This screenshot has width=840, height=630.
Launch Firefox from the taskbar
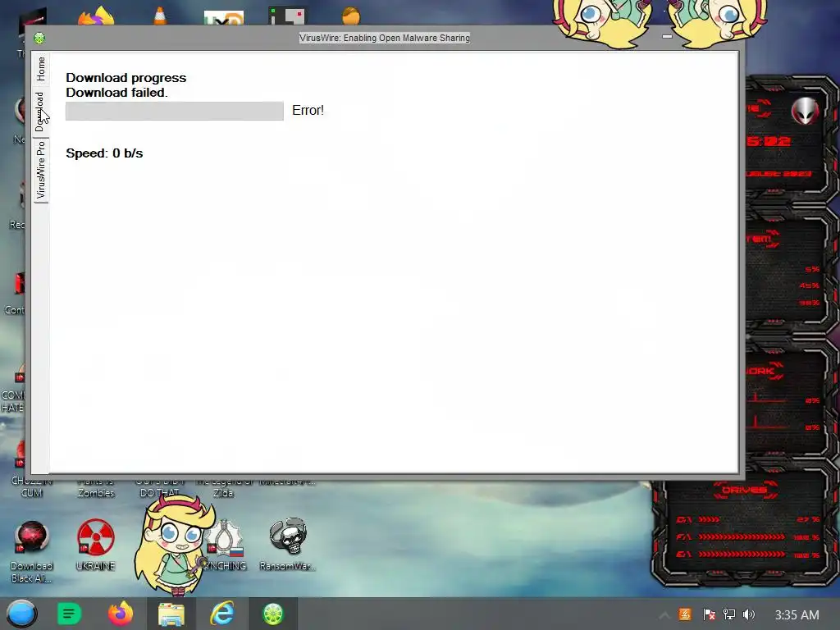click(120, 614)
